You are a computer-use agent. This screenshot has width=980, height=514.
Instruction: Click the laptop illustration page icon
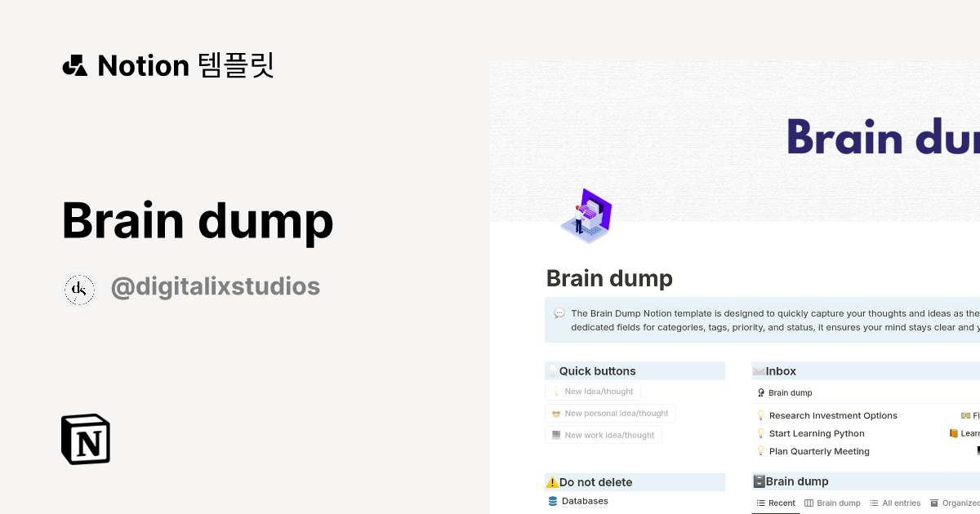585,216
